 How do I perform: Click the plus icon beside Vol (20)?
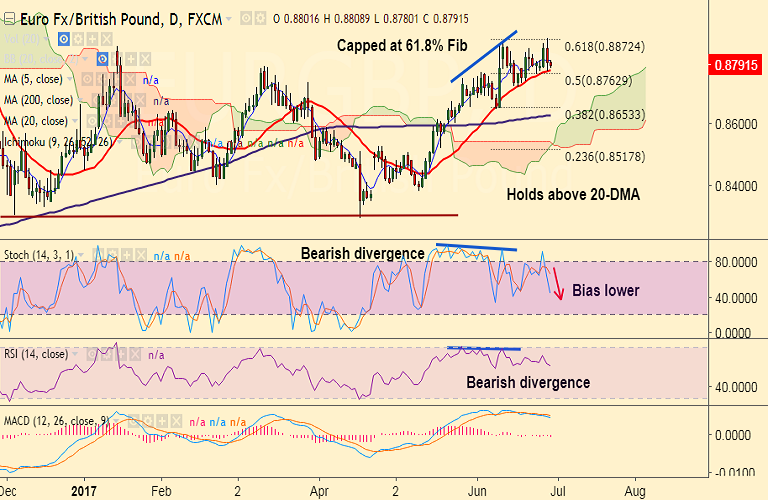point(92,39)
